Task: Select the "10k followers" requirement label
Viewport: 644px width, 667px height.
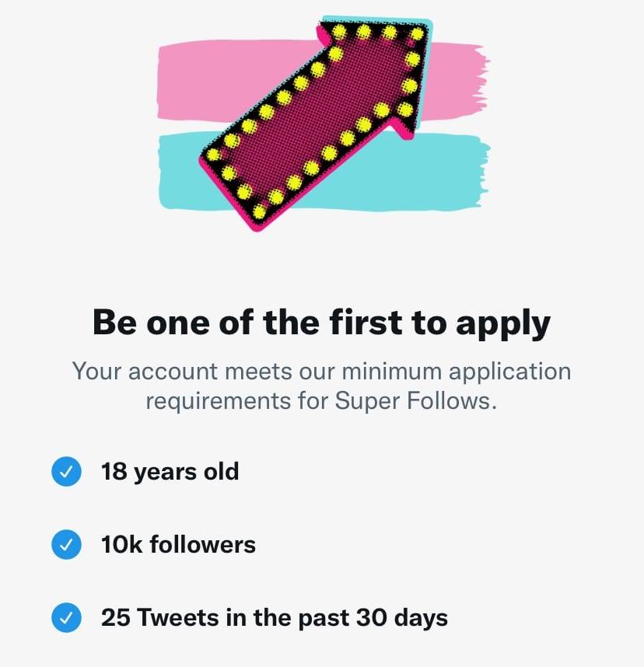Action: pyautogui.click(x=178, y=545)
